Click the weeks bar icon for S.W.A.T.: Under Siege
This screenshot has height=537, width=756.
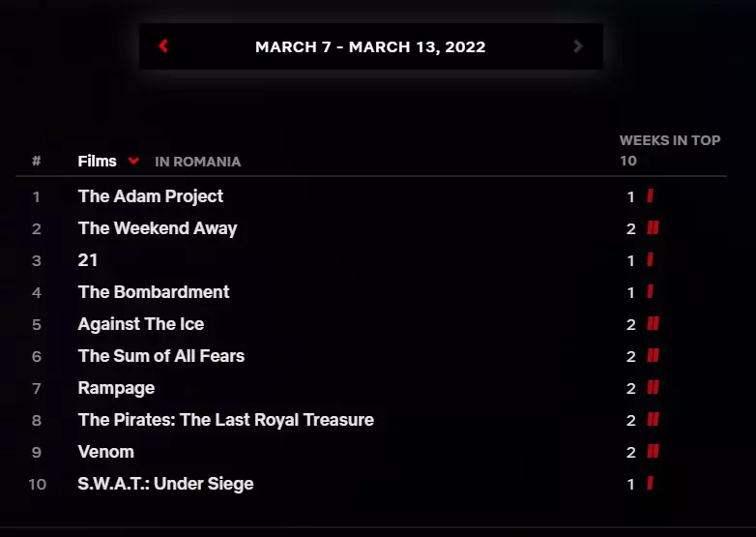[651, 484]
